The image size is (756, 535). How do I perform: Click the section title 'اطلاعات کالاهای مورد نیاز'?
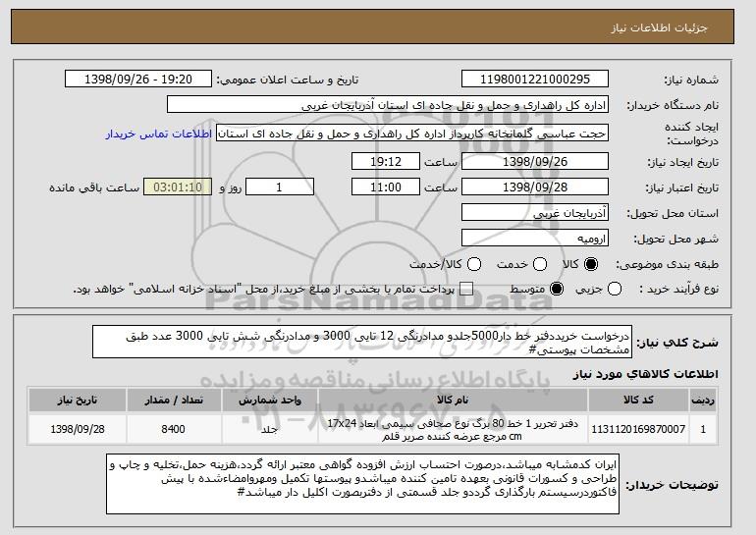[x=646, y=374]
